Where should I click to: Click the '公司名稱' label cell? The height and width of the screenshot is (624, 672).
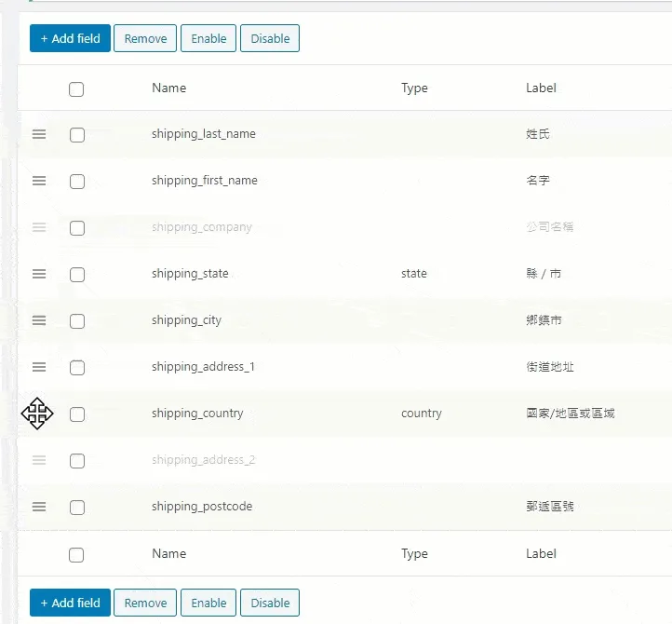550,227
